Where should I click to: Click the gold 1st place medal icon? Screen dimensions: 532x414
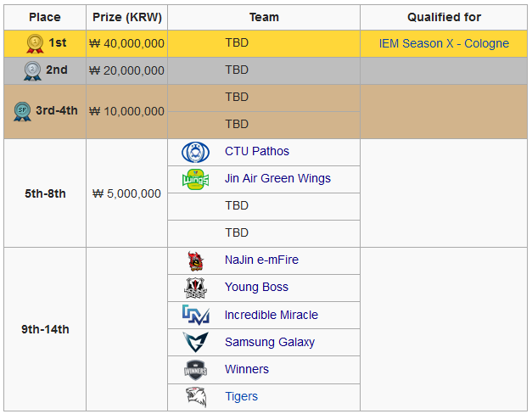point(35,44)
